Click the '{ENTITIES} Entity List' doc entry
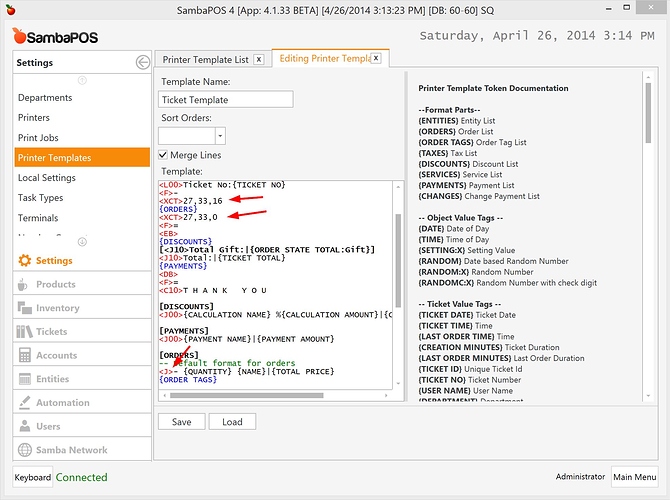The height and width of the screenshot is (500, 670). [x=457, y=121]
